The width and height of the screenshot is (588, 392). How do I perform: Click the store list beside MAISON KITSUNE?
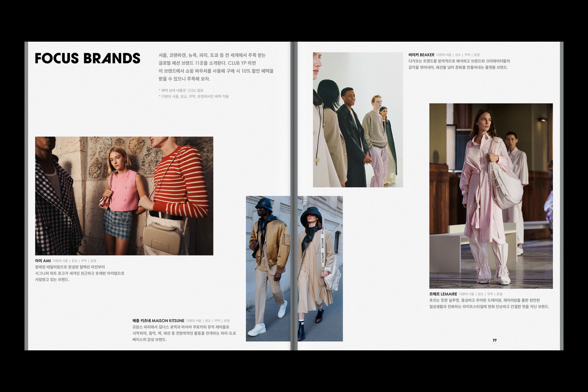click(x=208, y=321)
